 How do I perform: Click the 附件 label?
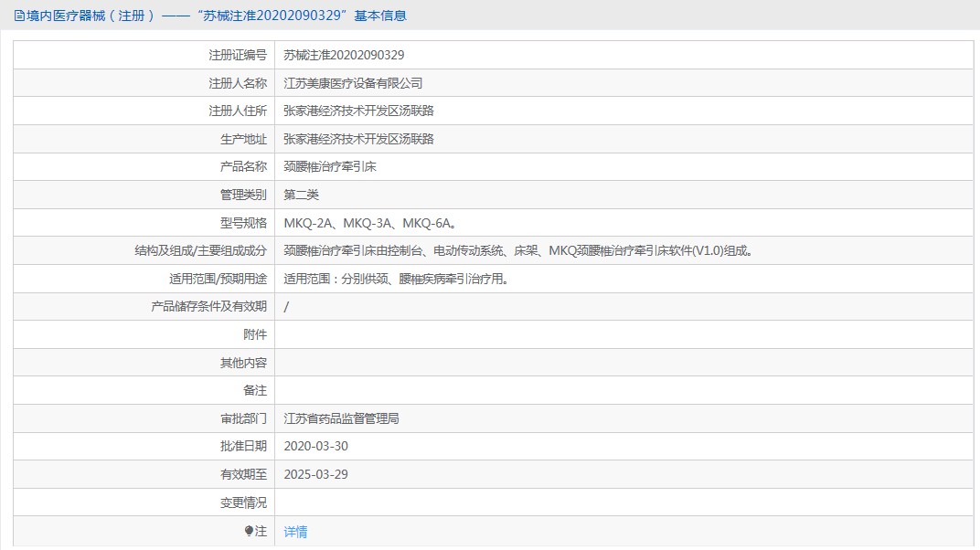point(255,334)
